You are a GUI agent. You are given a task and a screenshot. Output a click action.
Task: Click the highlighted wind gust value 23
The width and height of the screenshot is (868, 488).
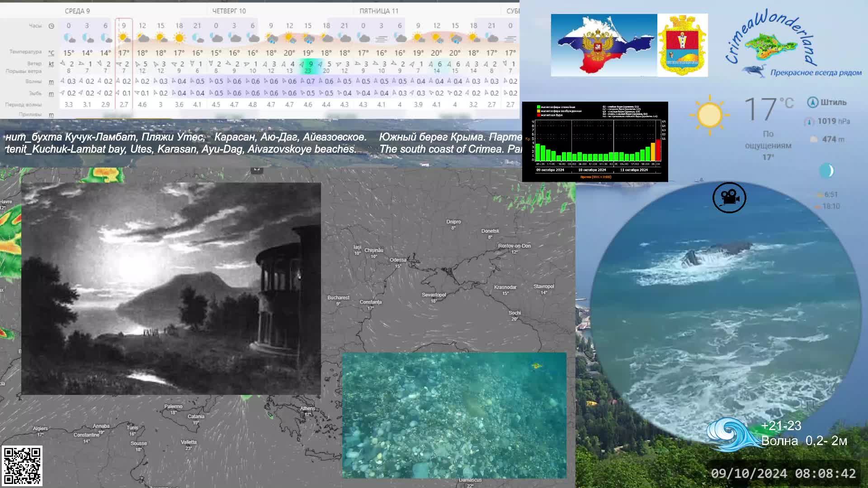pos(308,71)
